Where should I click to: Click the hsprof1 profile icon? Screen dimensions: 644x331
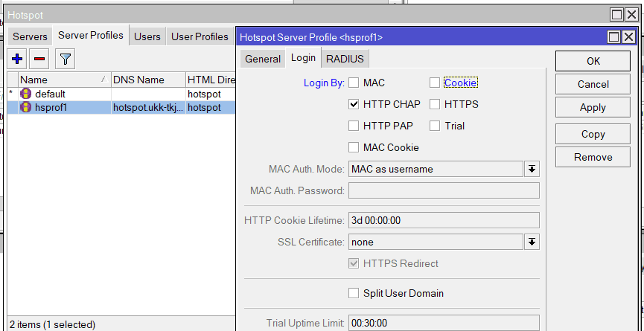[26, 107]
